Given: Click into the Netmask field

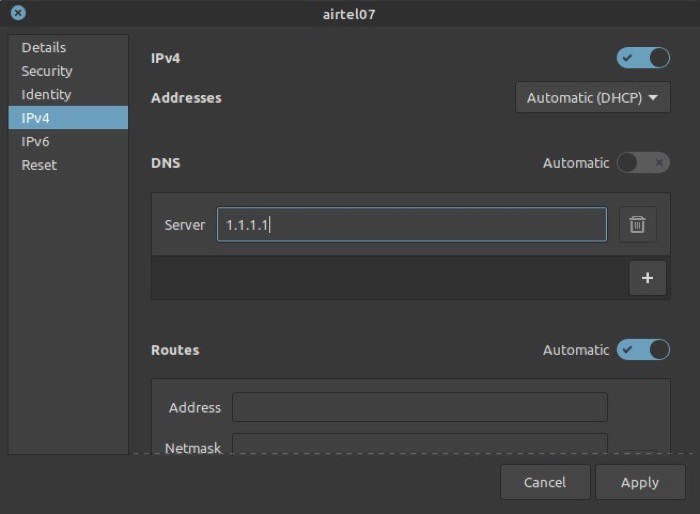Looking at the screenshot, I should pos(419,444).
